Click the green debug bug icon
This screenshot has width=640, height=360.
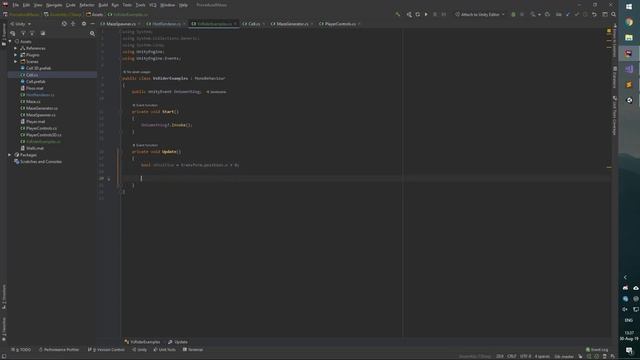(513, 14)
